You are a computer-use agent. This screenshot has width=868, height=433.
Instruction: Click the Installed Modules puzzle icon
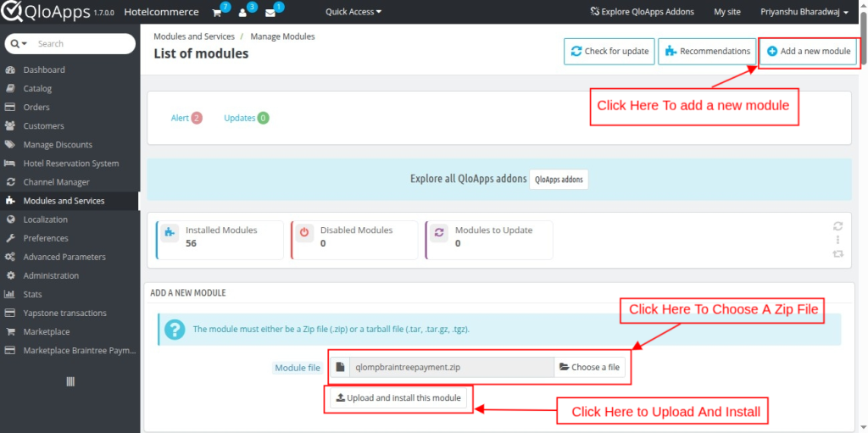pyautogui.click(x=169, y=232)
